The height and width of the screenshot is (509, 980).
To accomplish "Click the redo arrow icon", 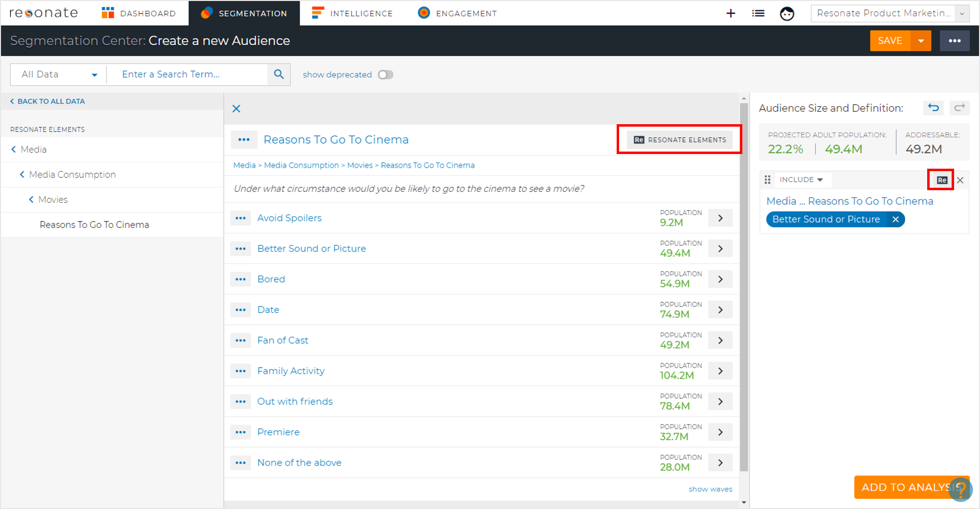I will pyautogui.click(x=959, y=108).
